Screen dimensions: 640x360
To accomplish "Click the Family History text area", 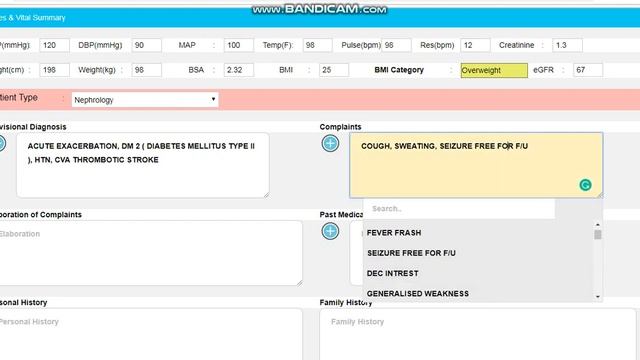I will pyautogui.click(x=478, y=334).
